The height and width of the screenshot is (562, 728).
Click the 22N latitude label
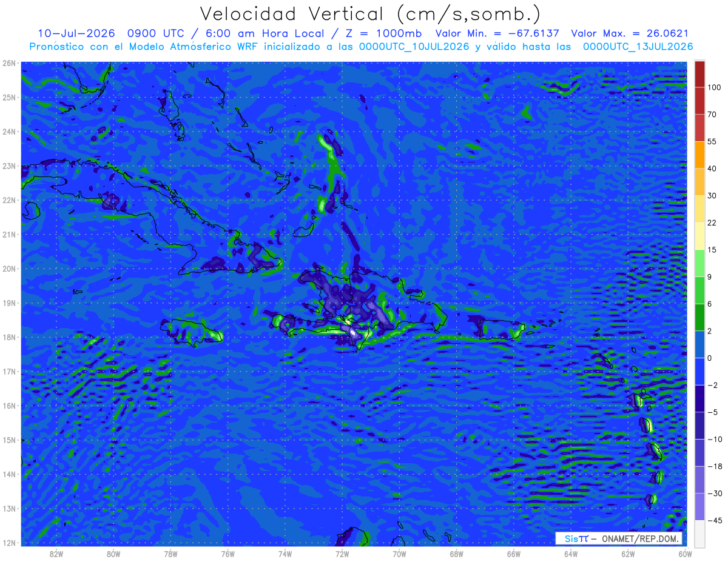9,200
